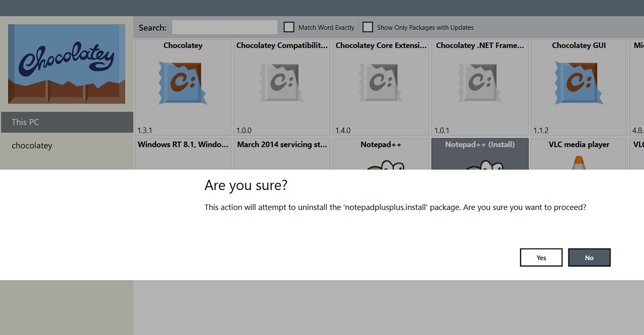
Task: Select Chocolatey .NET Framework package icon
Action: pyautogui.click(x=479, y=83)
